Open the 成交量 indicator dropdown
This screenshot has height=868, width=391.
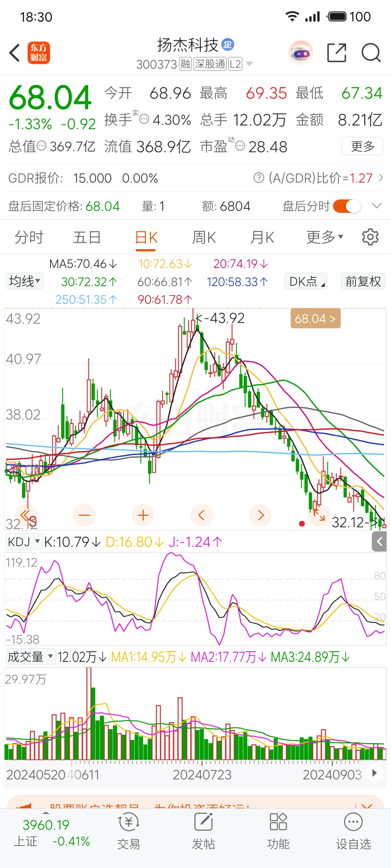pos(31,656)
